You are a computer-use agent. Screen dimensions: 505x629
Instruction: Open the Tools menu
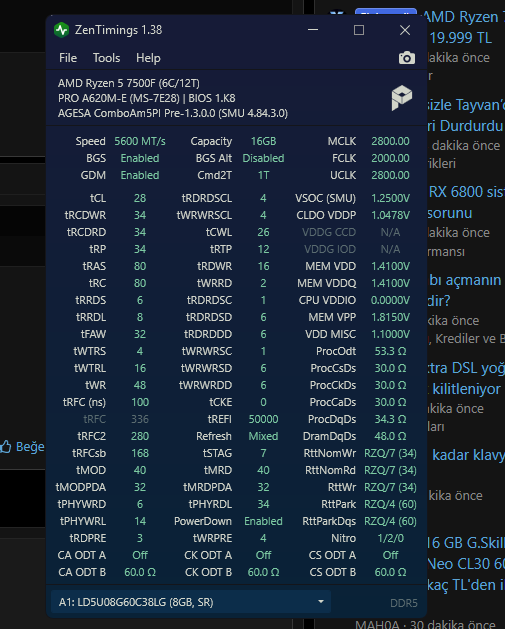coord(106,58)
